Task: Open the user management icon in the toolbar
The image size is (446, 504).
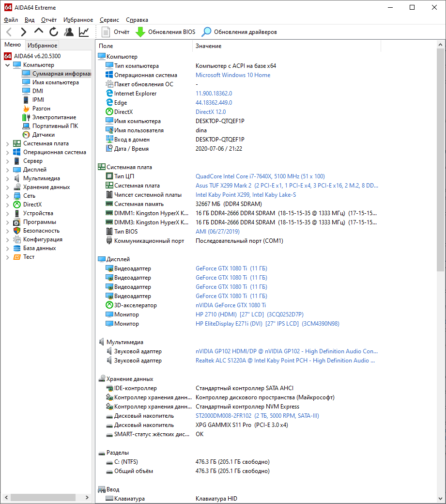Action: [x=69, y=32]
